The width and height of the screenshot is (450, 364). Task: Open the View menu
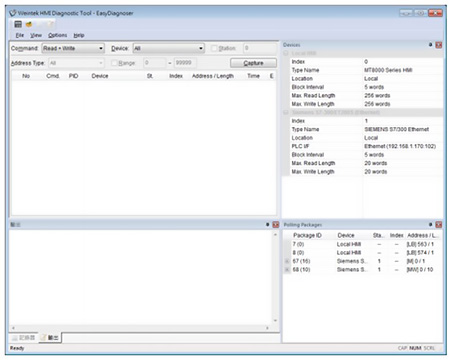point(36,35)
